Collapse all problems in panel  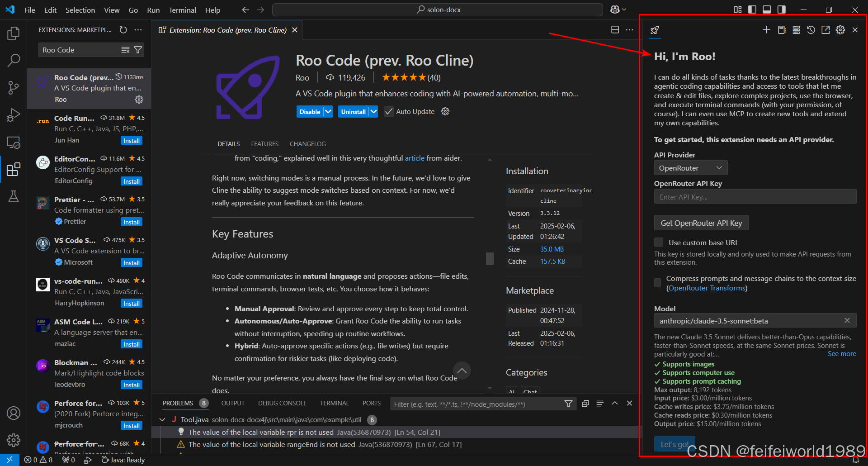pos(585,403)
